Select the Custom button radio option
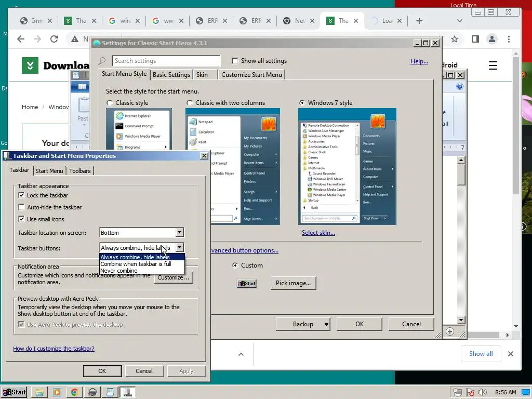 pyautogui.click(x=235, y=265)
